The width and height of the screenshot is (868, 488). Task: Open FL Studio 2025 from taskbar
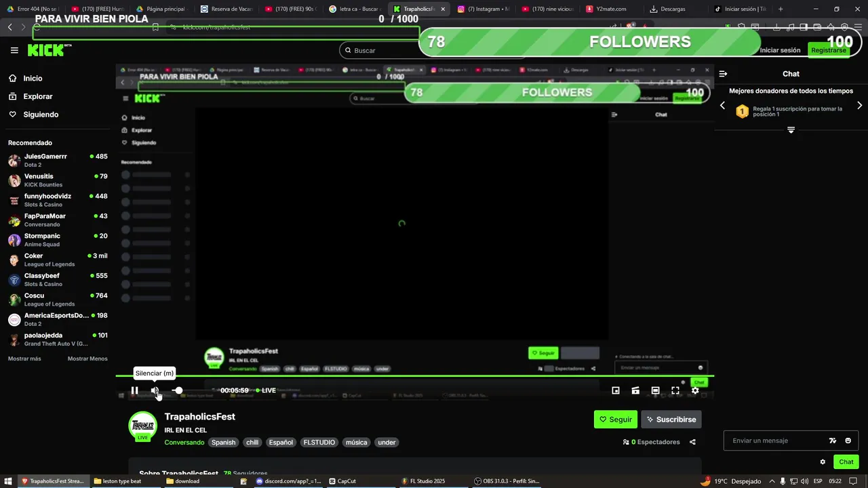(427, 481)
